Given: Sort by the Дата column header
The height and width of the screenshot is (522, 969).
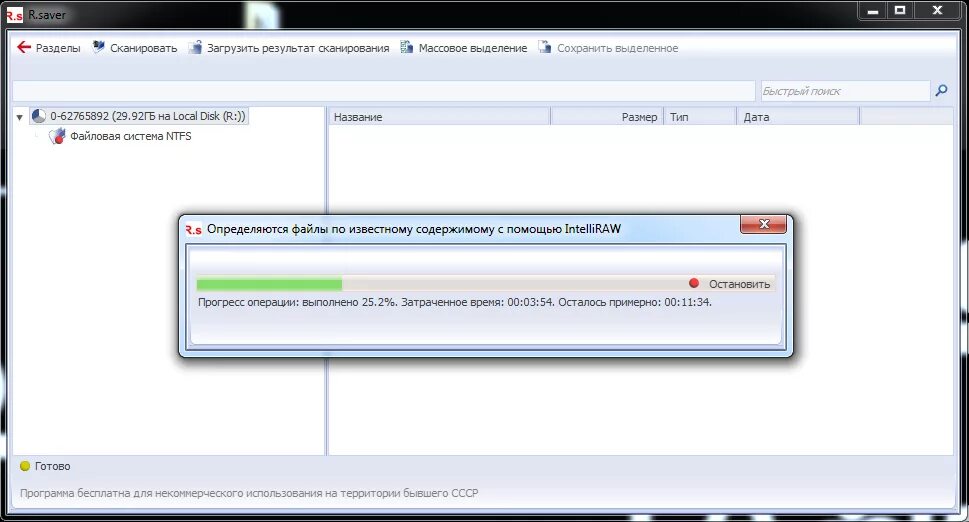Looking at the screenshot, I should click(798, 117).
